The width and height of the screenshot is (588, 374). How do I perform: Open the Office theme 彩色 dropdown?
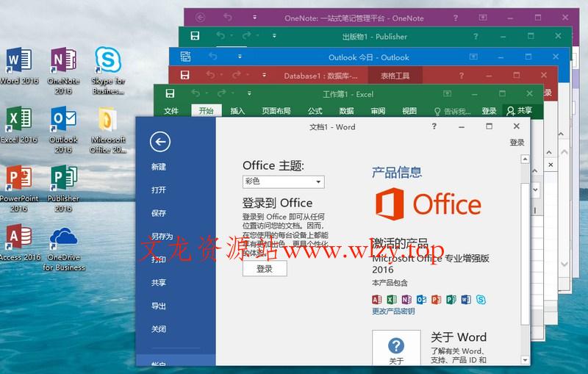(284, 181)
